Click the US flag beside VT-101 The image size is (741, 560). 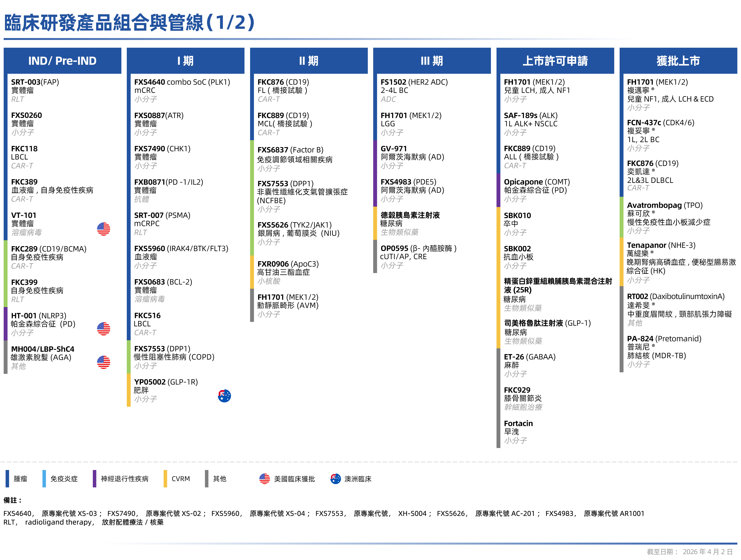point(103,229)
